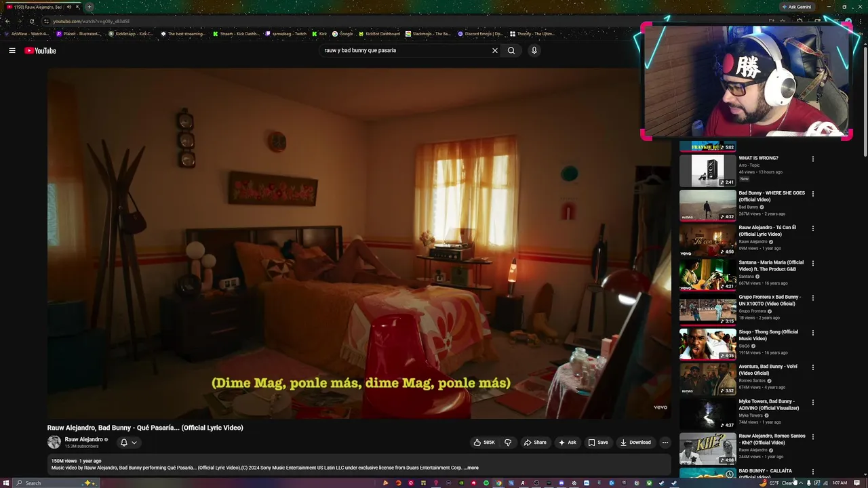Image resolution: width=868 pixels, height=488 pixels.
Task: Go back in Chrome
Action: point(7,21)
